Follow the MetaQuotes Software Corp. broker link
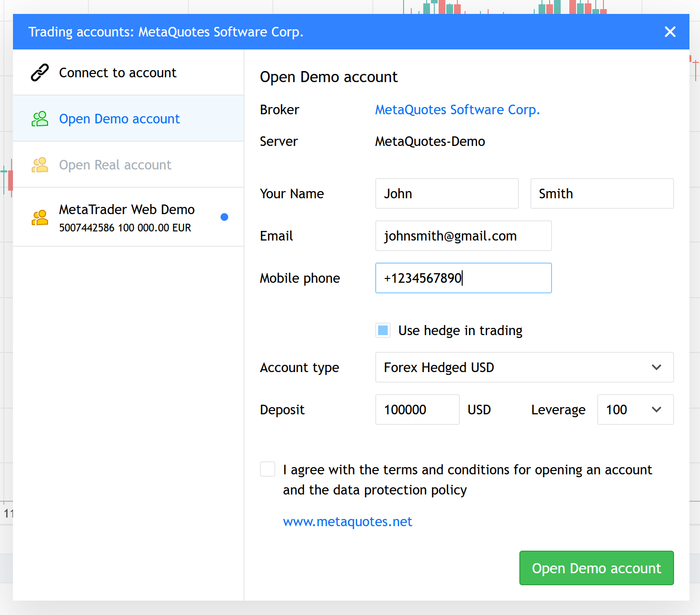700x615 pixels. (x=457, y=109)
